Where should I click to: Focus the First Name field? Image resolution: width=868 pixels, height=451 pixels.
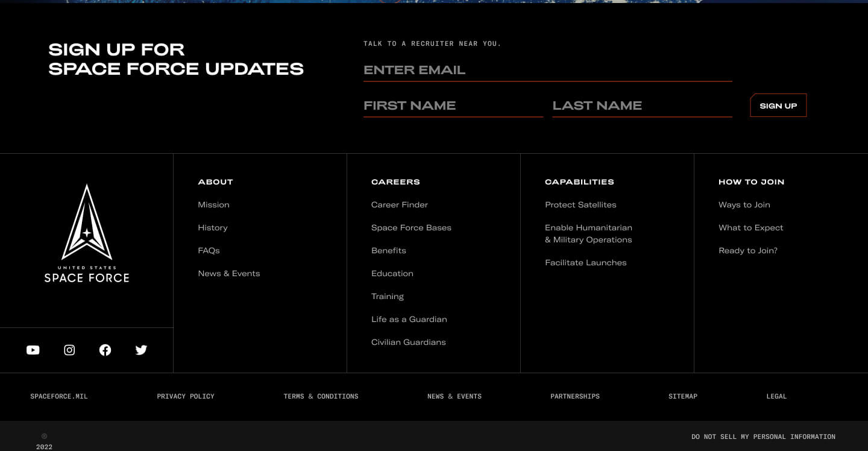(x=453, y=106)
